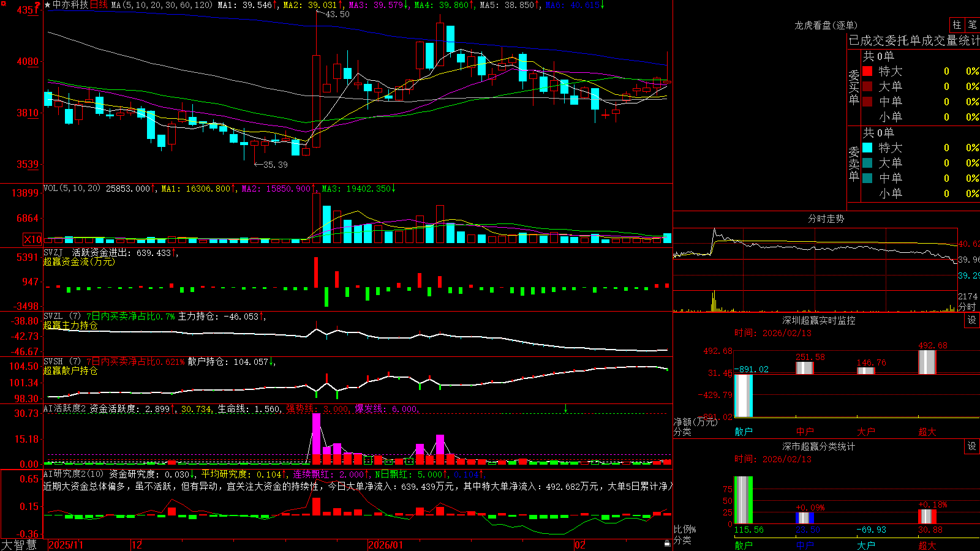Click the 大智慧 logo at bottom-left
980x551 pixels.
click(19, 545)
